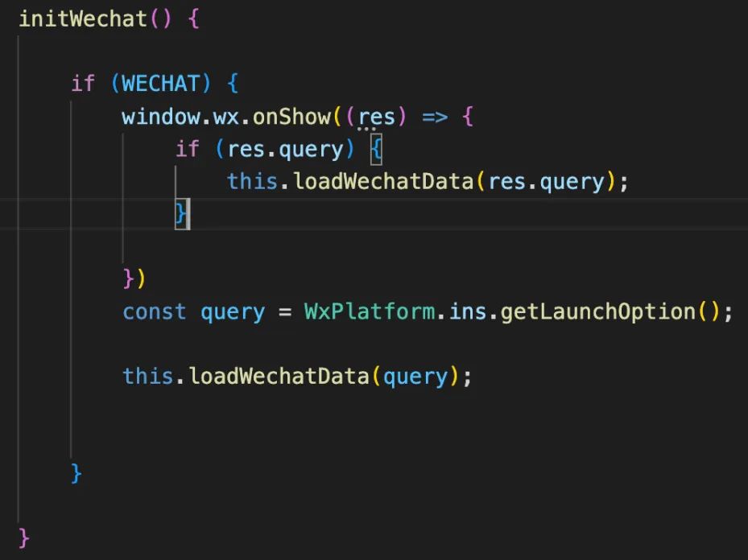Viewport: 748px width, 560px height.
Task: Click the final pink closing brace of initWechat
Action: (24, 537)
